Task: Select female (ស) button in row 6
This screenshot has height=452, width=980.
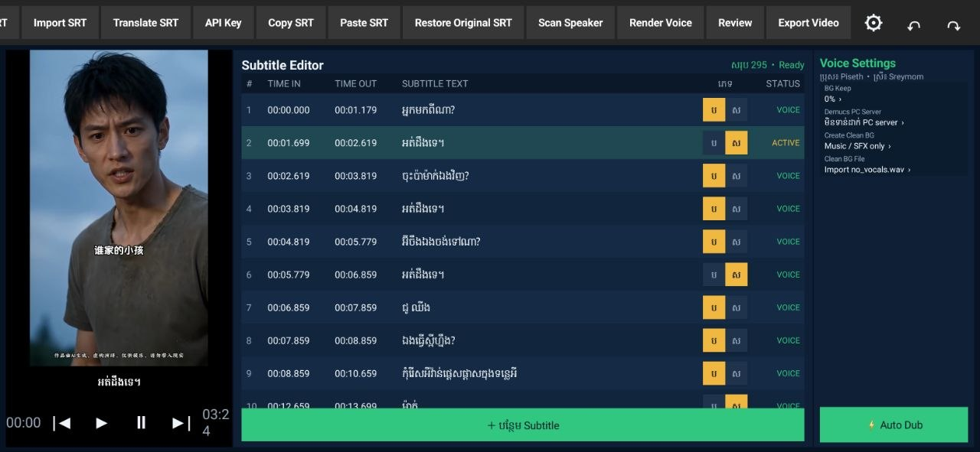Action: [737, 275]
